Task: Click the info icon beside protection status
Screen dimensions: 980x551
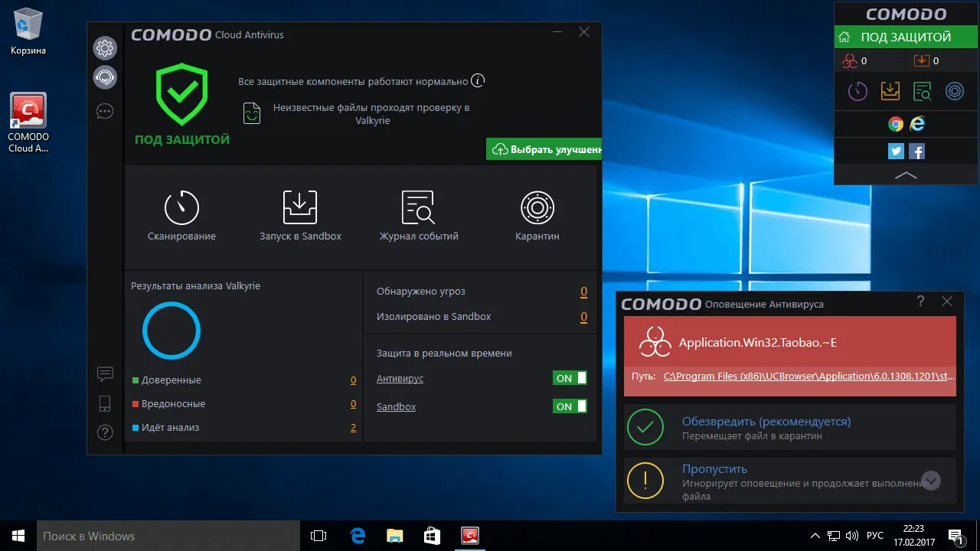Action: pos(478,80)
